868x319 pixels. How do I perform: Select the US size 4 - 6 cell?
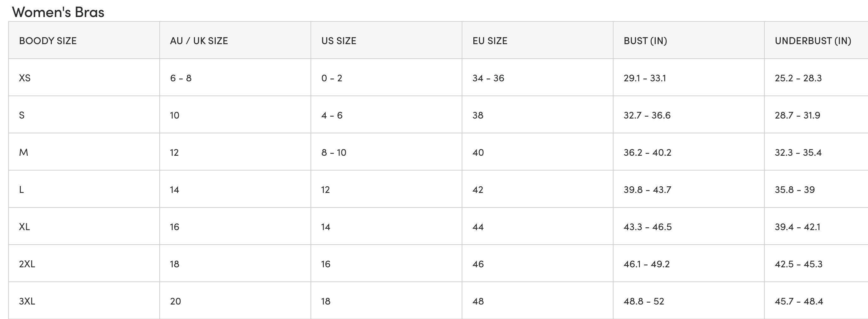332,115
